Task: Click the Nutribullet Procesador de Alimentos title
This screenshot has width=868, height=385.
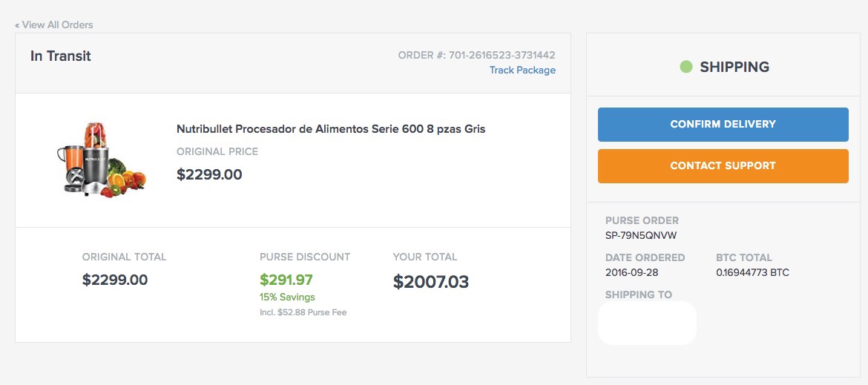Action: pos(331,129)
